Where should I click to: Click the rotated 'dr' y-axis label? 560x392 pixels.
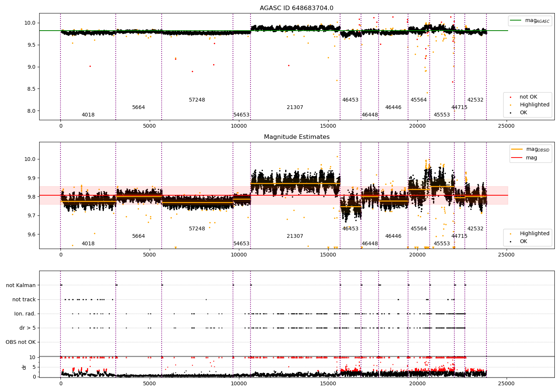tap(24, 367)
